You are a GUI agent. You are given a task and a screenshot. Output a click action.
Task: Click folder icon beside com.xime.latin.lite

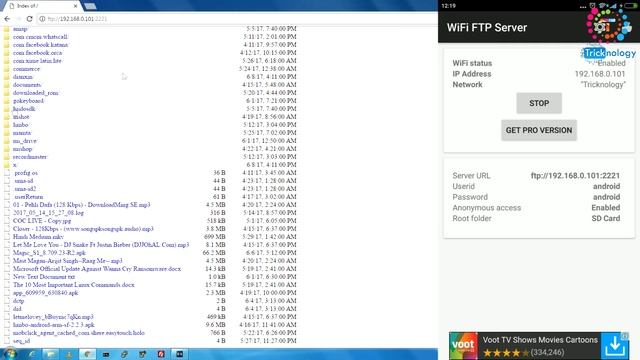(7, 61)
